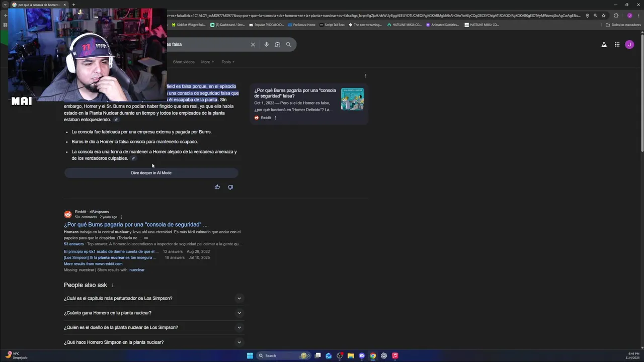Click the Simpsons thumbnail in source card
The height and width of the screenshot is (362, 644).
pyautogui.click(x=352, y=99)
